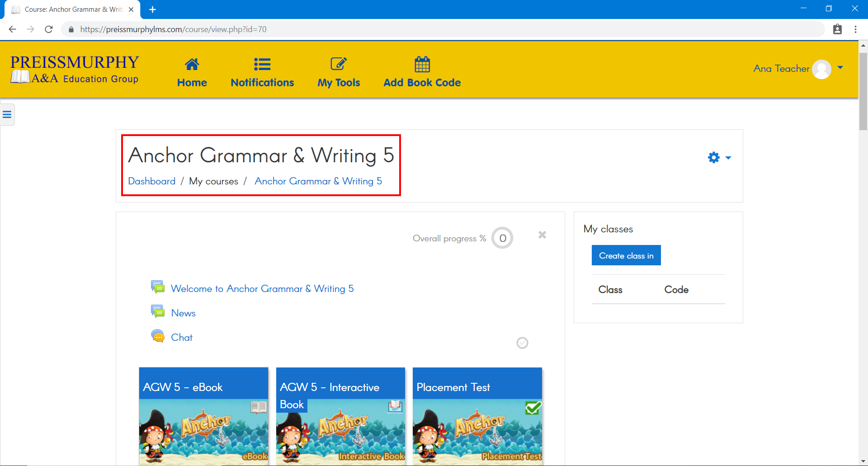Select the Course: Anchor Grammar browser tab
This screenshot has height=466, width=868.
[72, 9]
